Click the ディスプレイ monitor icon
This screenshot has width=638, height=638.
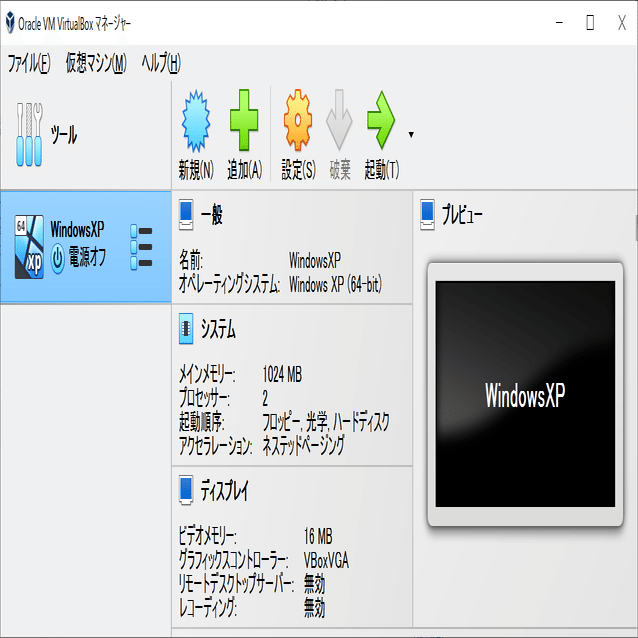186,490
